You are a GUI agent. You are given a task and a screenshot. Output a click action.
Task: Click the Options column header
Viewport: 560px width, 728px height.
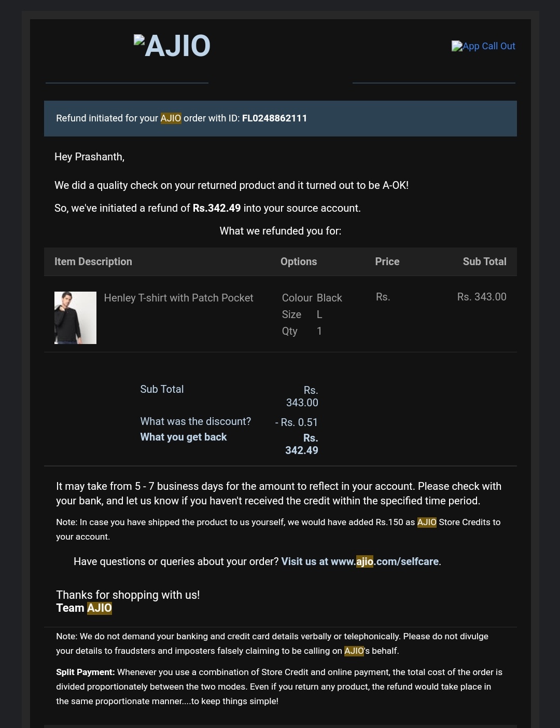pos(299,262)
